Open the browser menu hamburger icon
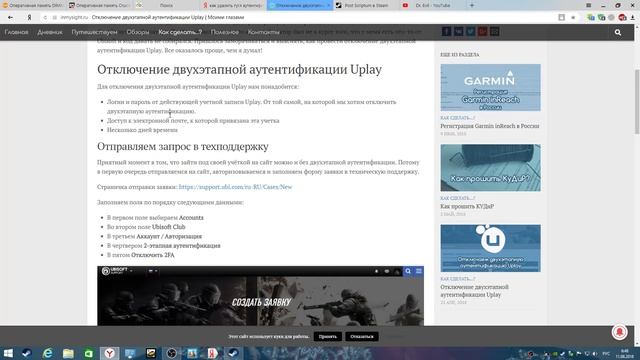 (x=589, y=5)
